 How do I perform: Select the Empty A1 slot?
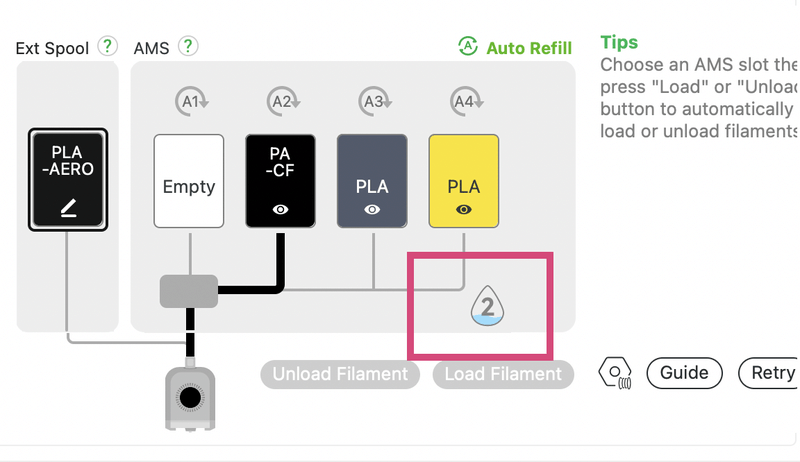tap(189, 181)
